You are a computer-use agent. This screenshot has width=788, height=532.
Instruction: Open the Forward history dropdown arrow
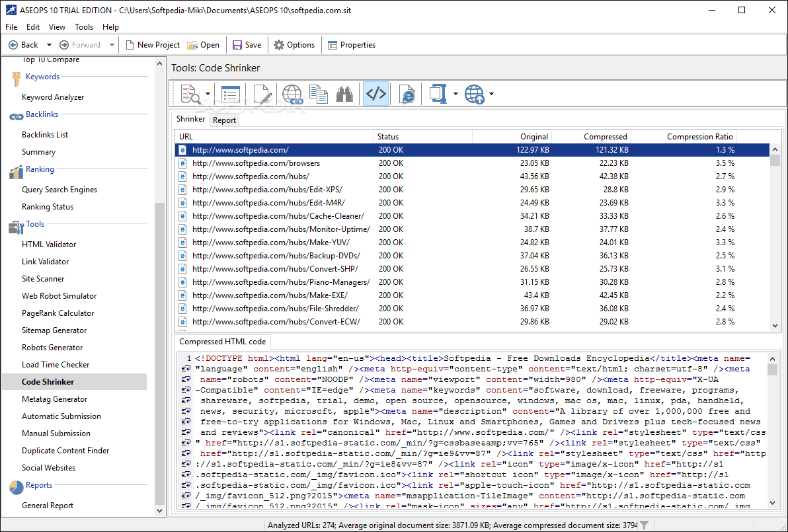[112, 45]
